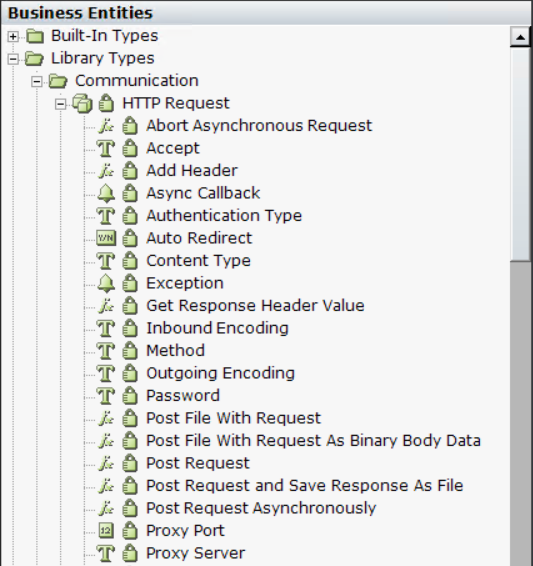533x566 pixels.
Task: Collapse the Communication folder node
Action: click(36, 82)
